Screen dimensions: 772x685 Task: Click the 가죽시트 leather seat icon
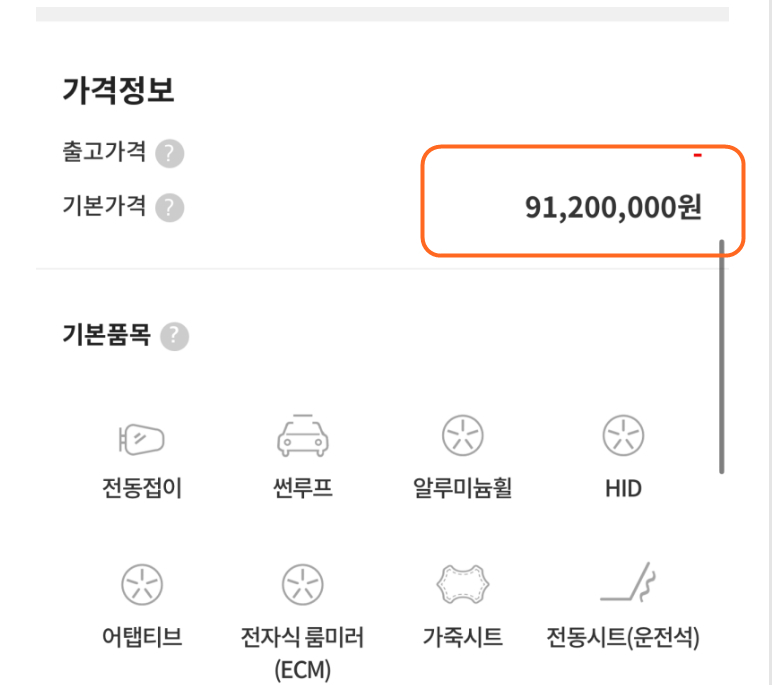pos(462,583)
